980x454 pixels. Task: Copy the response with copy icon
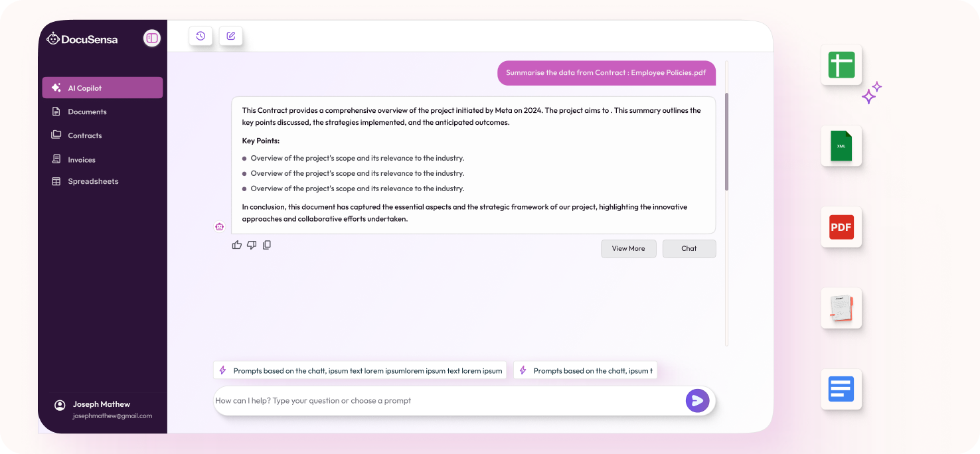(x=267, y=245)
